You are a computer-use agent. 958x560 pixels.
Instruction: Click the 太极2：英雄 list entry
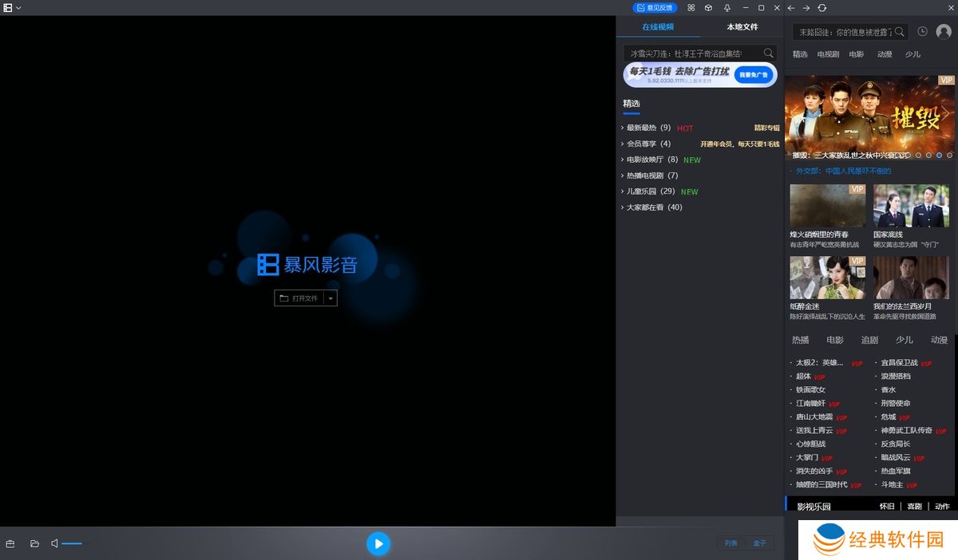819,362
